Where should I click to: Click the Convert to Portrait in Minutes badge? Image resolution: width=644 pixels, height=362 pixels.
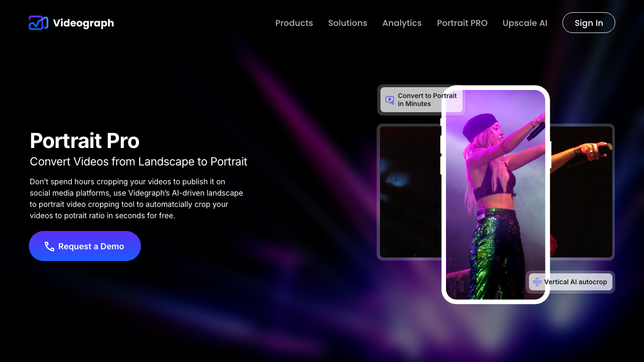(x=421, y=99)
